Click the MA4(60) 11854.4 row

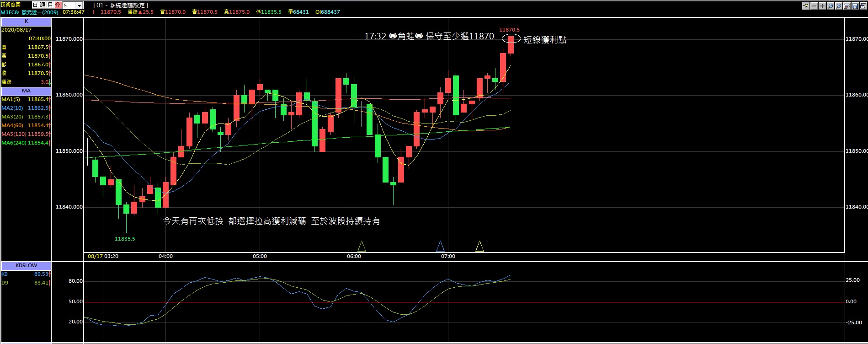(x=26, y=125)
